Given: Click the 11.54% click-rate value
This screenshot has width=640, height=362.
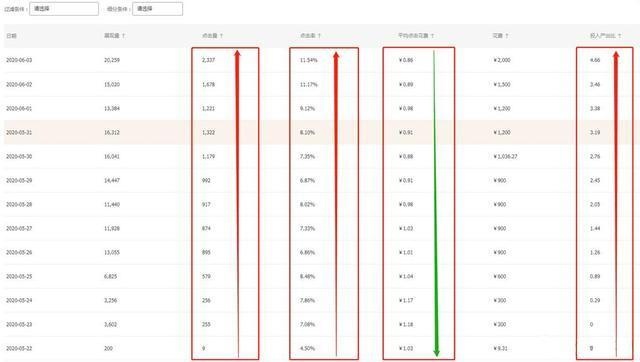Looking at the screenshot, I should (x=309, y=60).
